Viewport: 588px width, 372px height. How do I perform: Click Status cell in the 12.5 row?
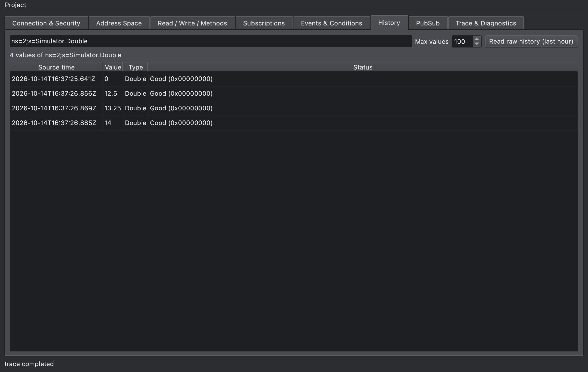363,93
